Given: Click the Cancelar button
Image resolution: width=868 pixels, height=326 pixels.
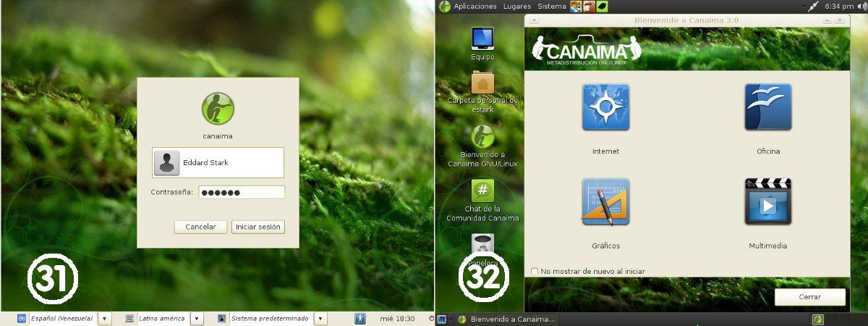Looking at the screenshot, I should pos(200,227).
